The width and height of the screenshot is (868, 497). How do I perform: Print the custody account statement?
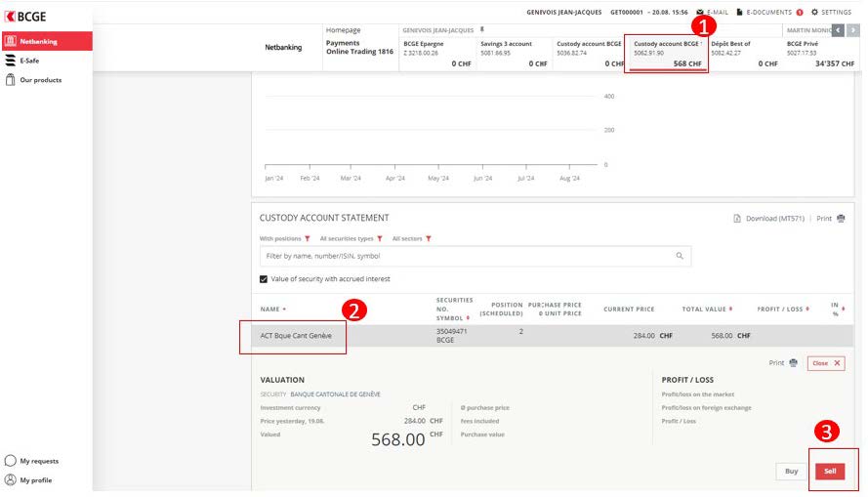[830, 219]
